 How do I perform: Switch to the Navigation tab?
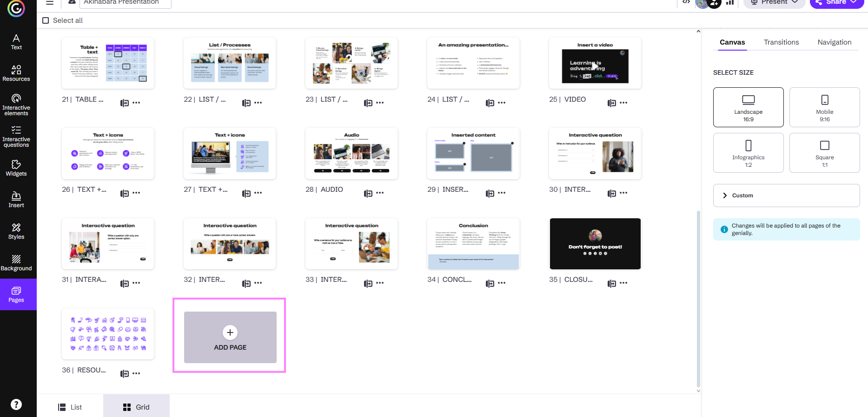point(835,42)
